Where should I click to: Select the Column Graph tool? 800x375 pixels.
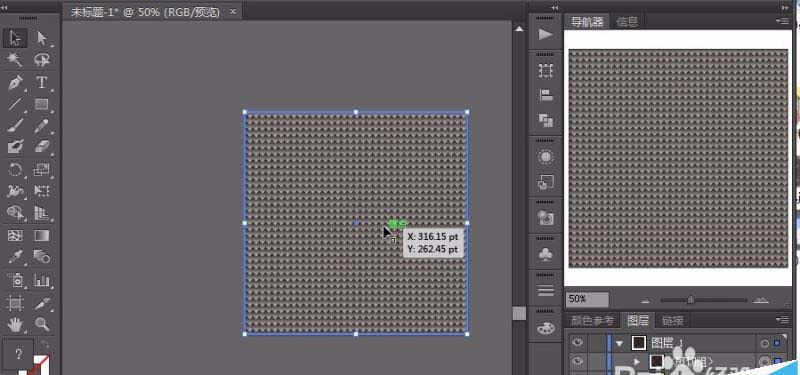[42, 280]
